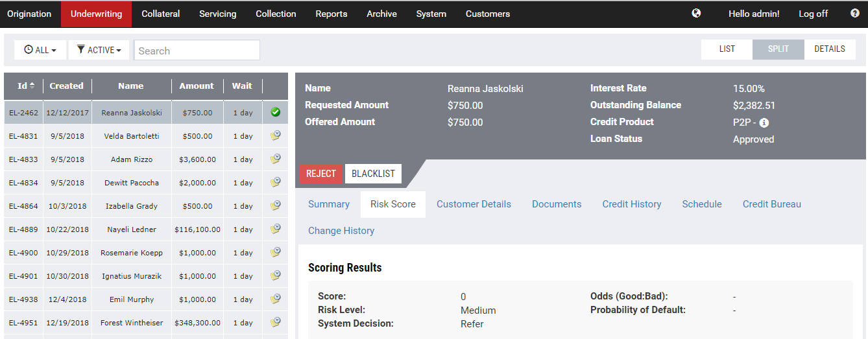Sort the list by Id column
This screenshot has height=339, width=868.
26,86
